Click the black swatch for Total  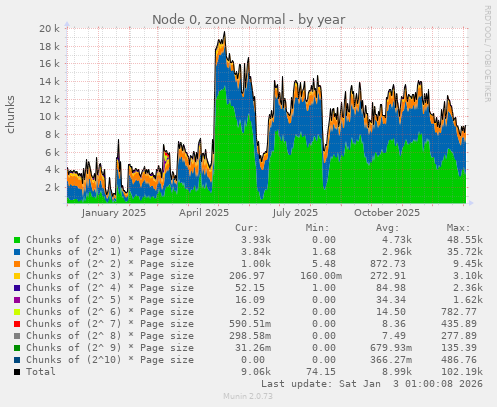tap(17, 372)
